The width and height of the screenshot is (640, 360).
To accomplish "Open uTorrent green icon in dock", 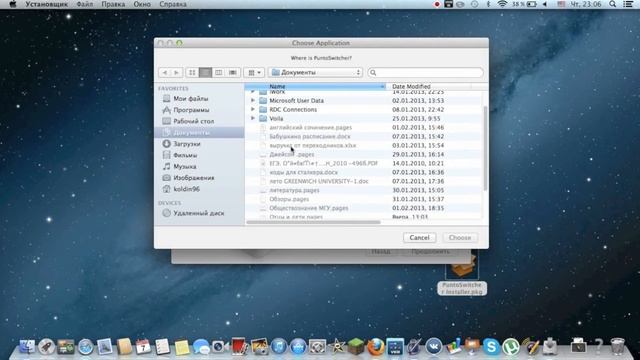I will [511, 347].
